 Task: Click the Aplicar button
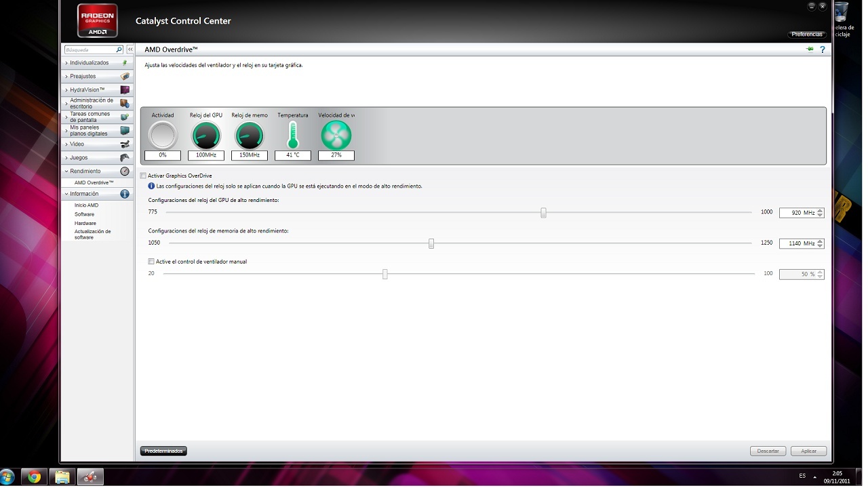[x=808, y=451]
